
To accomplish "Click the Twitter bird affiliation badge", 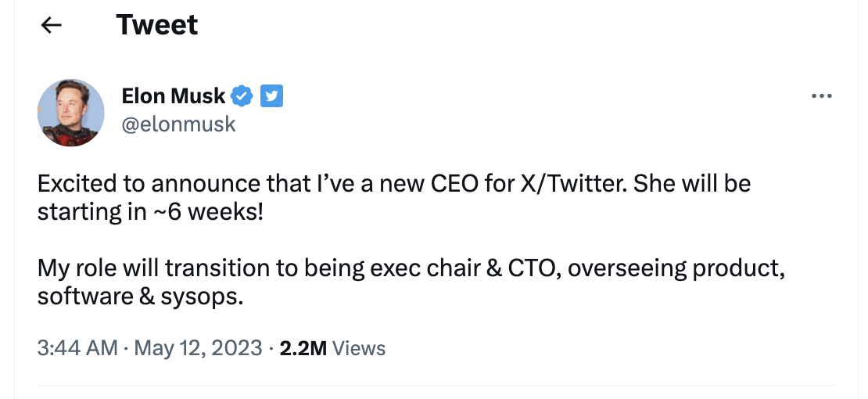I will point(271,96).
